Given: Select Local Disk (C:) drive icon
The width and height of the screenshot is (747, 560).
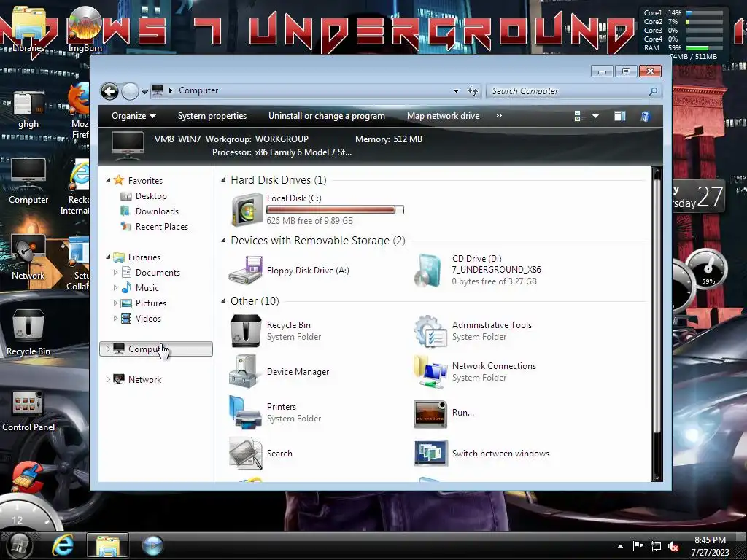Looking at the screenshot, I should pyautogui.click(x=247, y=209).
